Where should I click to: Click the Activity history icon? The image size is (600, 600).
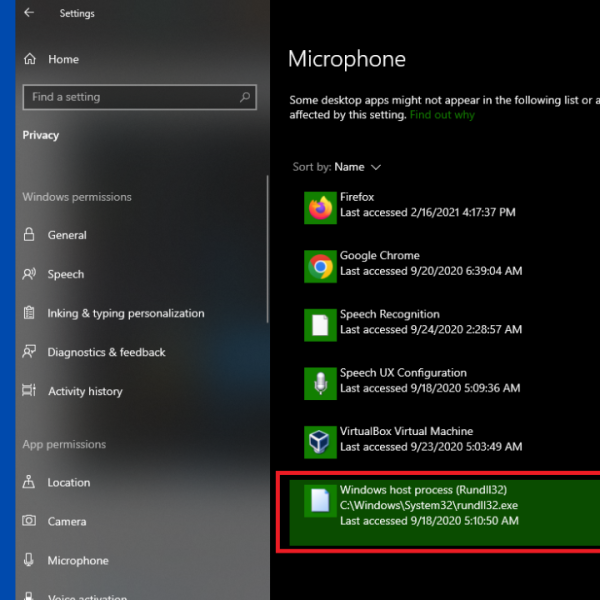pyautogui.click(x=29, y=390)
